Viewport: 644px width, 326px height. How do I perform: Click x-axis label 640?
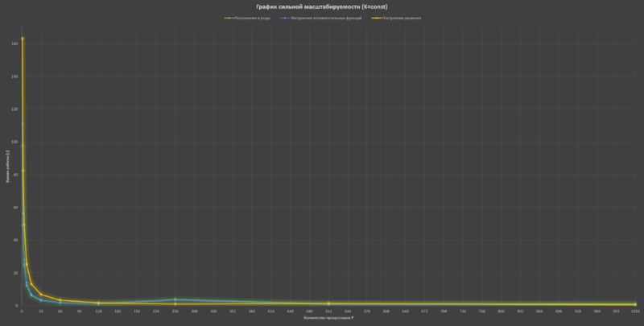coord(406,312)
